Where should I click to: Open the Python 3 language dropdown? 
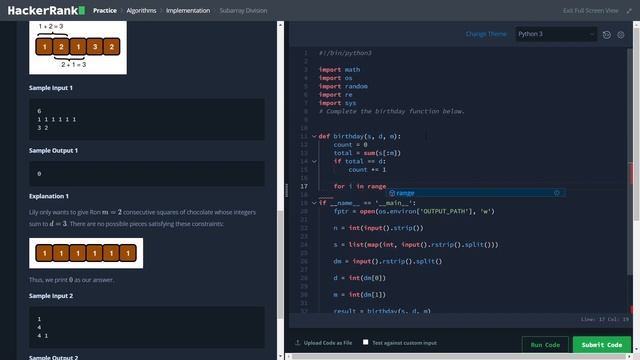[x=556, y=34]
